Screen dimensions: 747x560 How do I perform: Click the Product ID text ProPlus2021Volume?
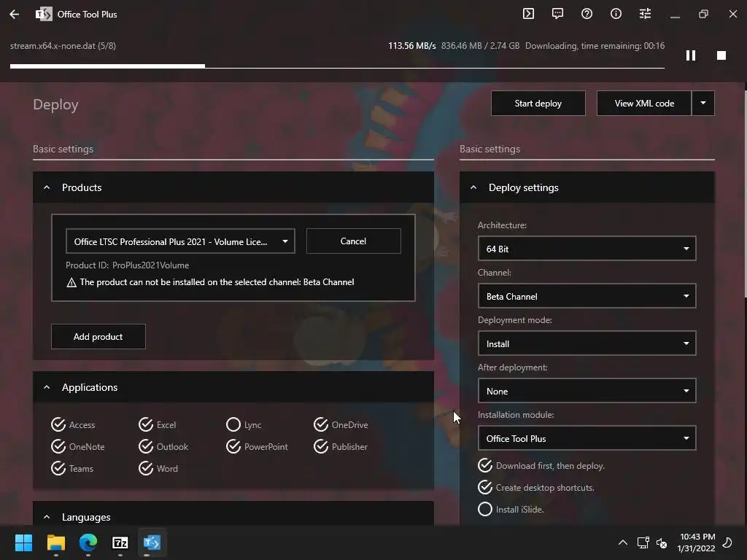pyautogui.click(x=150, y=265)
